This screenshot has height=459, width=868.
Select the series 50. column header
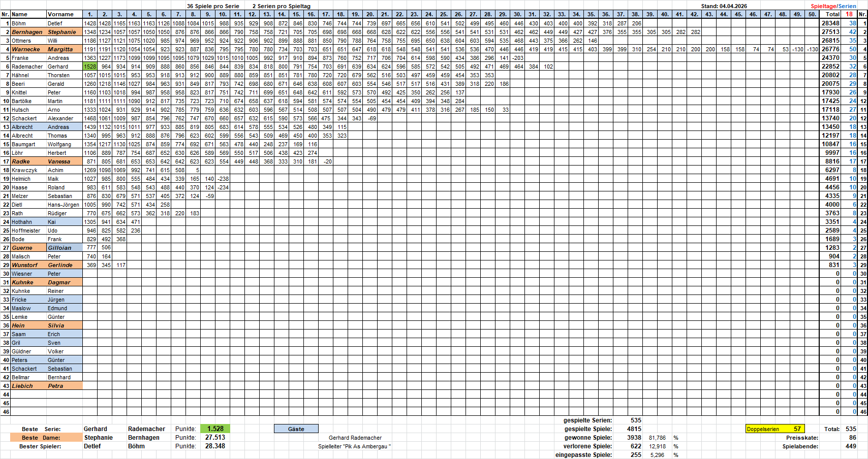[812, 14]
